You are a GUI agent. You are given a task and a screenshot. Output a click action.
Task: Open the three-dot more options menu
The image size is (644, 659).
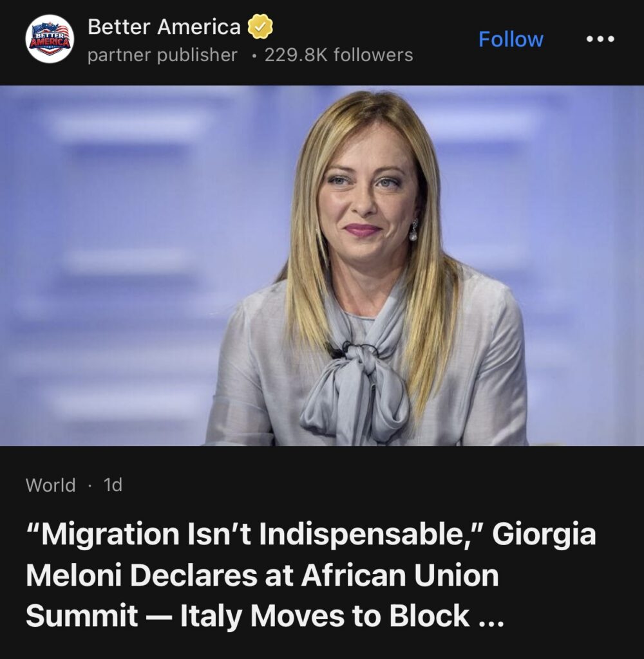point(600,39)
